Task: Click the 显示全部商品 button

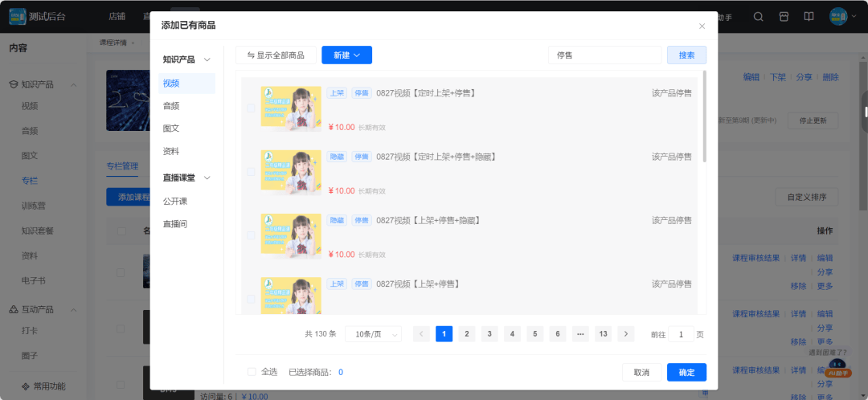Action: pos(276,55)
